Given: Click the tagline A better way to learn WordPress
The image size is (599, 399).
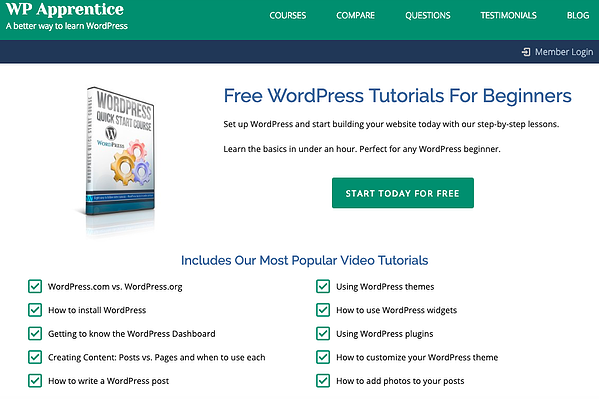Looking at the screenshot, I should tap(67, 26).
